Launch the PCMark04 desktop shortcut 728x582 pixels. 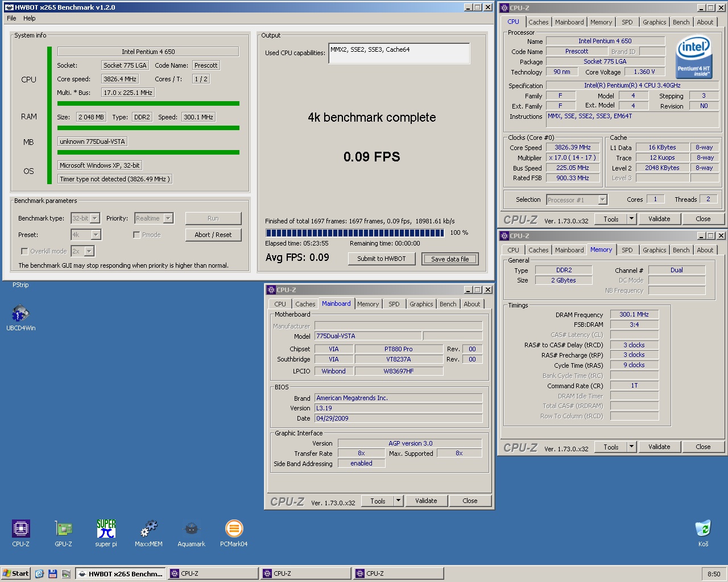[x=234, y=533]
